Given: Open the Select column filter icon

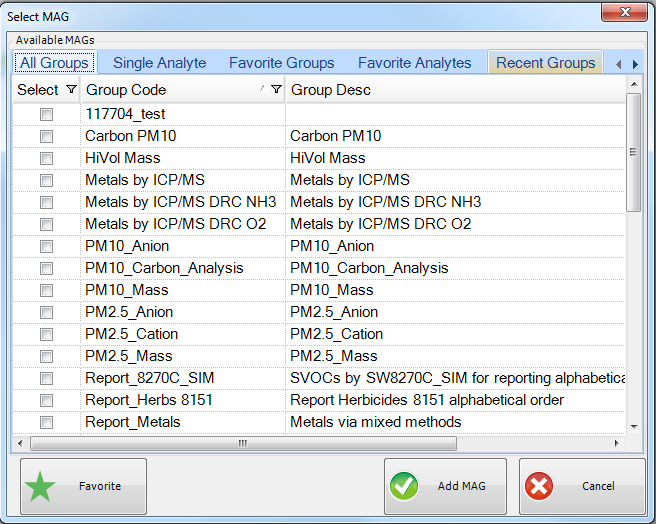Looking at the screenshot, I should [70, 90].
